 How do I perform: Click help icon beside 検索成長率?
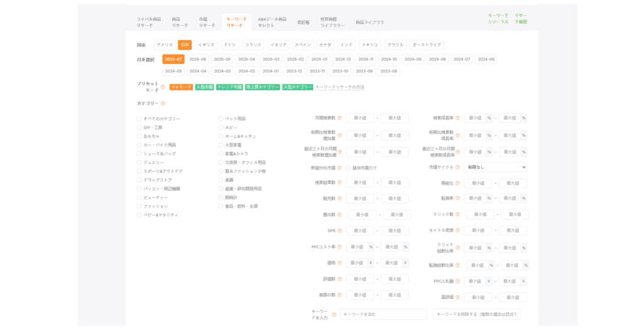tap(458, 118)
